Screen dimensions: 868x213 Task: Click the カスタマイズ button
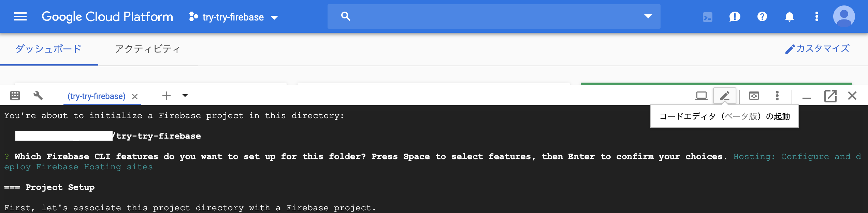[x=817, y=49]
